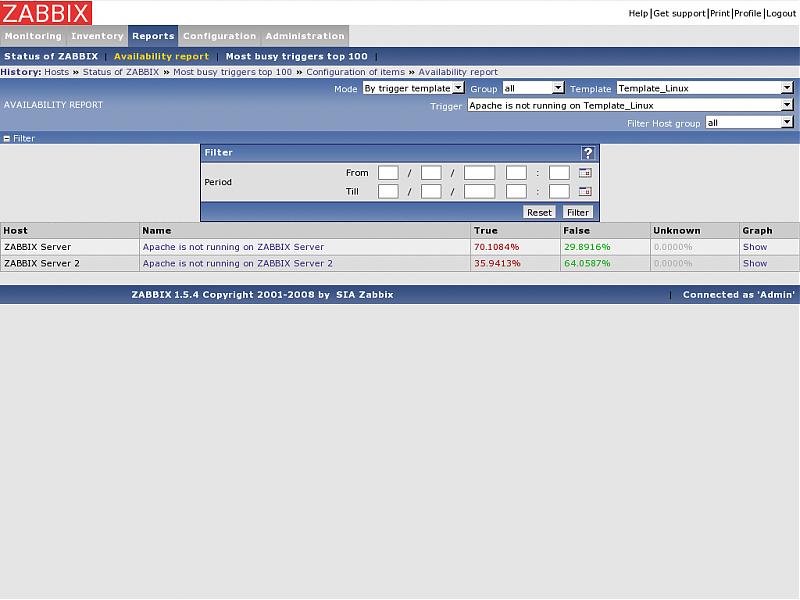This screenshot has width=800, height=600.
Task: Show graph for ZABBIX Server row
Action: 755,247
